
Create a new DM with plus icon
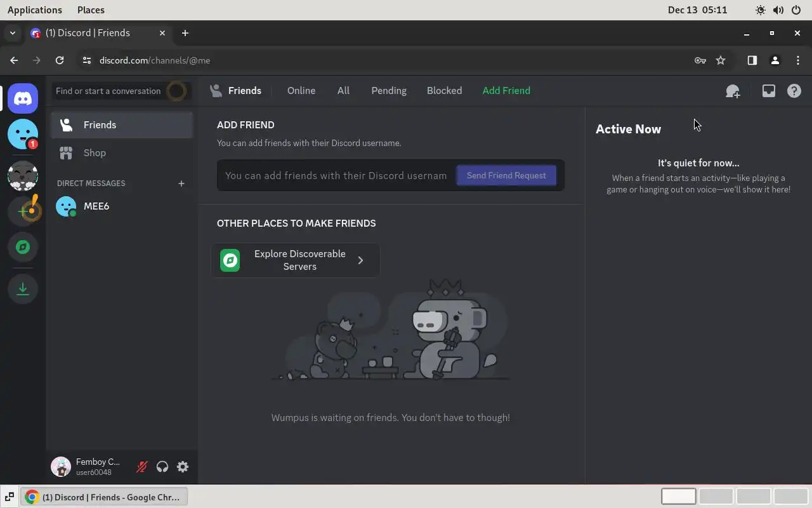tap(181, 184)
